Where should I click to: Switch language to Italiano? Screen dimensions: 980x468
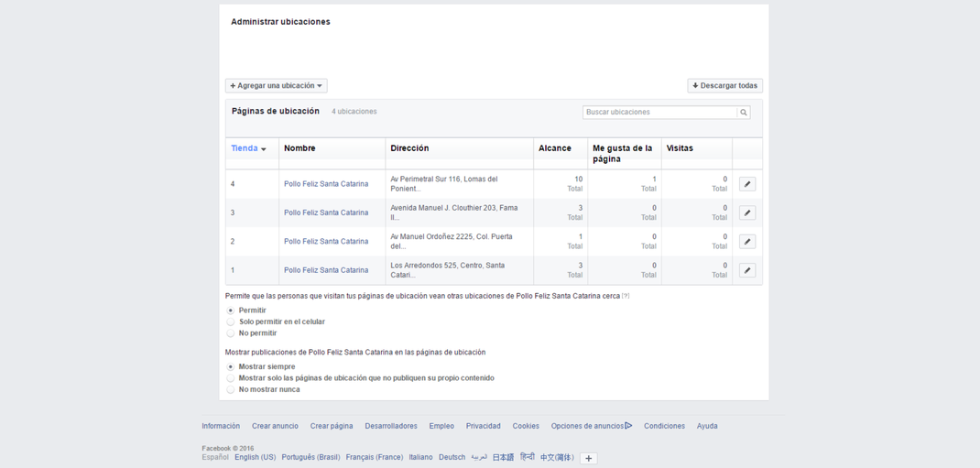[x=420, y=457]
